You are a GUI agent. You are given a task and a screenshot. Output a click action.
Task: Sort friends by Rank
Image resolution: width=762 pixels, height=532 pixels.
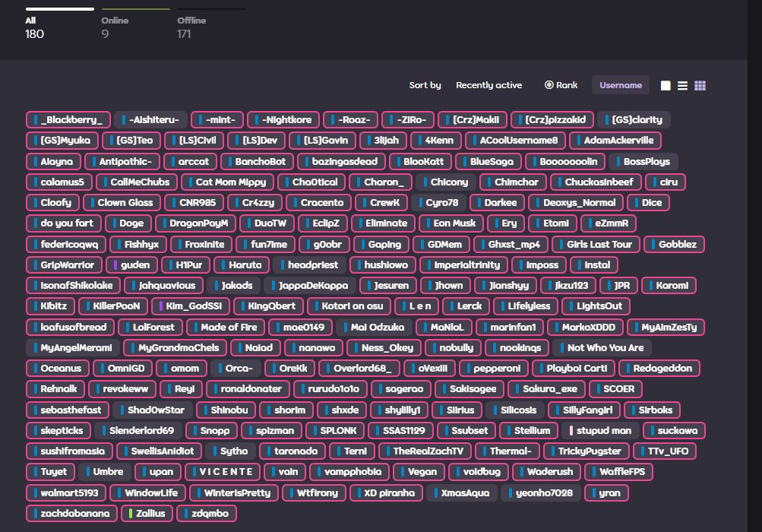point(561,85)
